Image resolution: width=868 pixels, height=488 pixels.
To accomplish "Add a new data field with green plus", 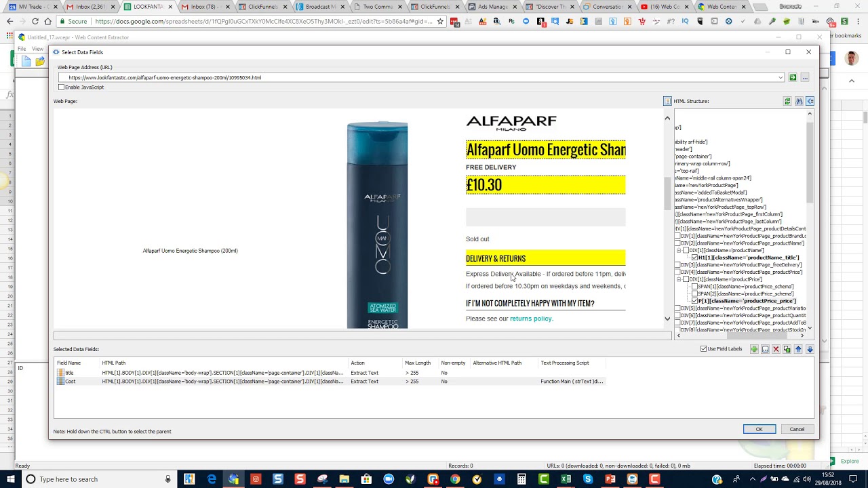I will pos(754,349).
